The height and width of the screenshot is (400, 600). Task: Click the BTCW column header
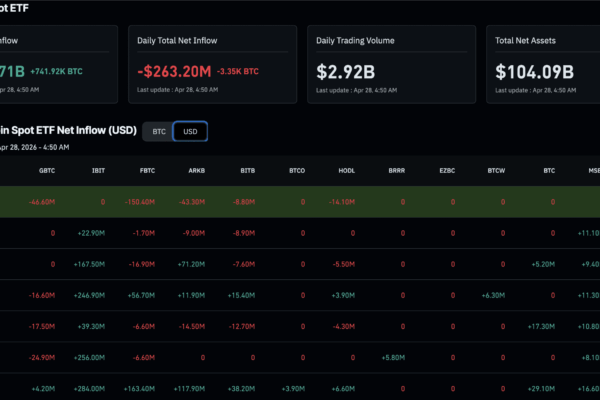[x=495, y=170]
